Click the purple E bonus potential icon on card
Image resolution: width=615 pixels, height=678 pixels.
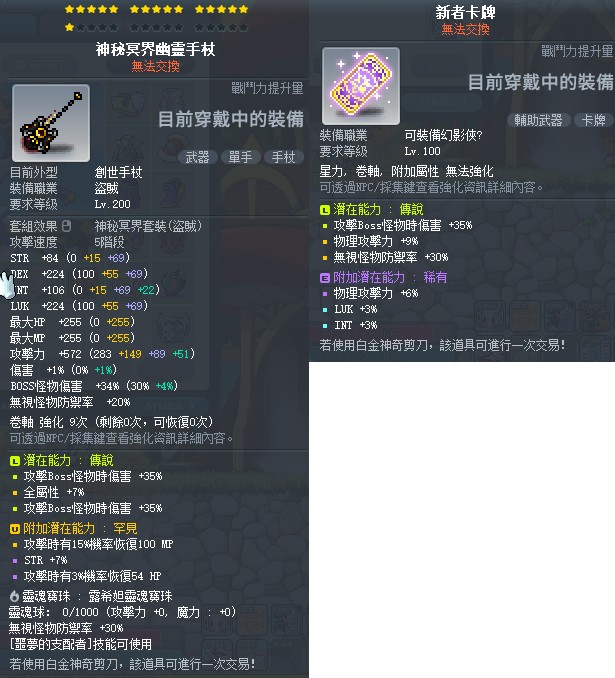(x=325, y=278)
